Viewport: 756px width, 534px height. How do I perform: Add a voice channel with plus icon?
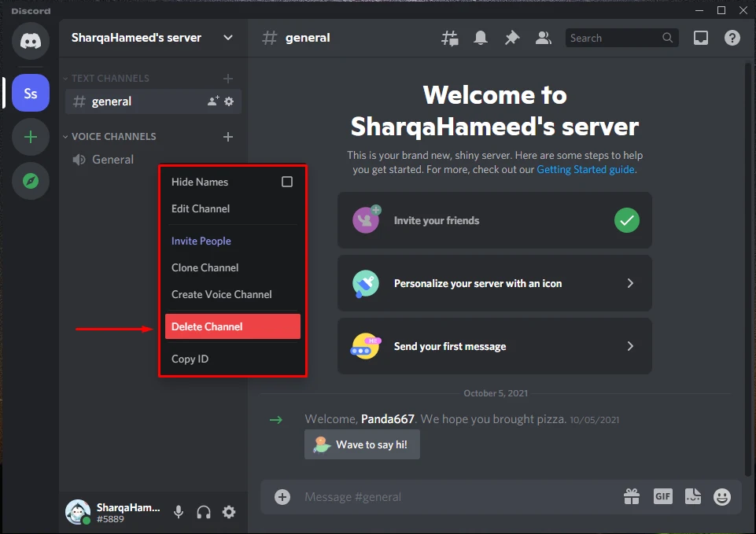228,137
